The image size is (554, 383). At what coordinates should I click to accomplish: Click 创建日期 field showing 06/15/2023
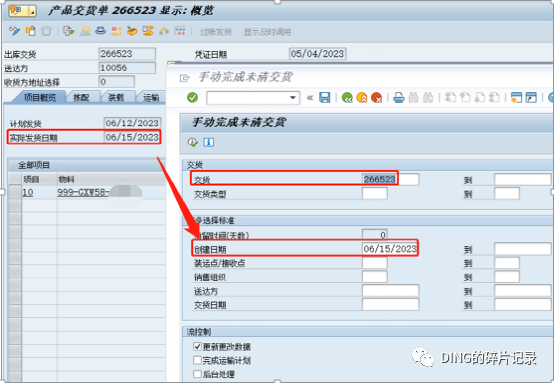pyautogui.click(x=390, y=249)
